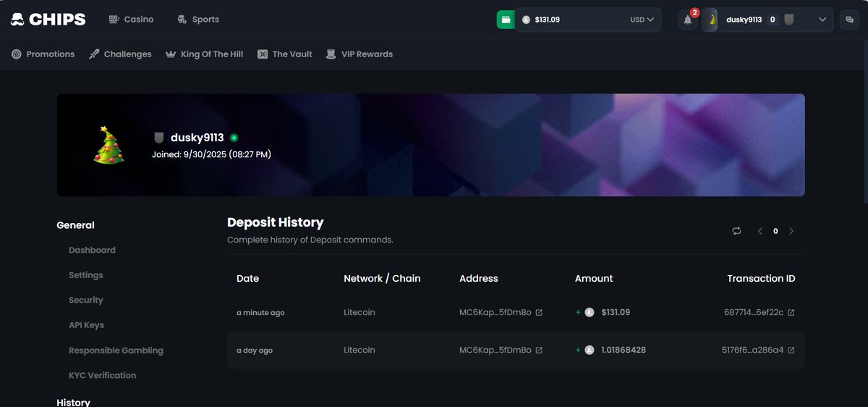
Task: Open the Sports section
Action: [198, 20]
